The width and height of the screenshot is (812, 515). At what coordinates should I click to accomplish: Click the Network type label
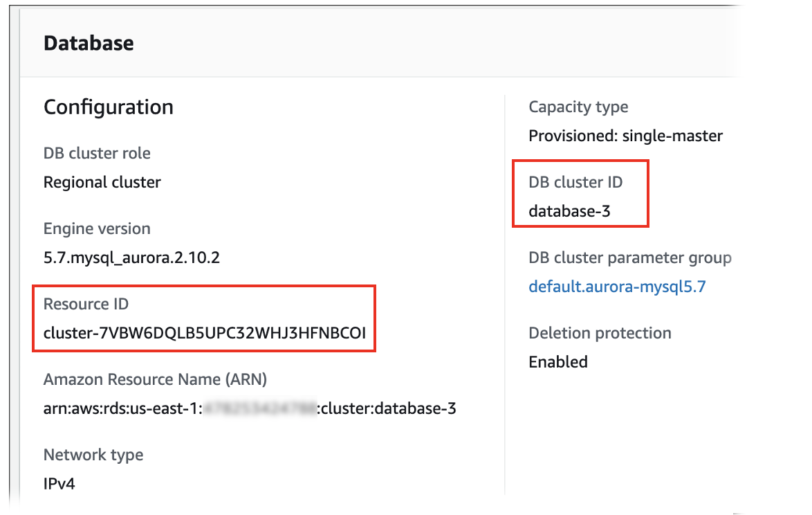(x=93, y=455)
